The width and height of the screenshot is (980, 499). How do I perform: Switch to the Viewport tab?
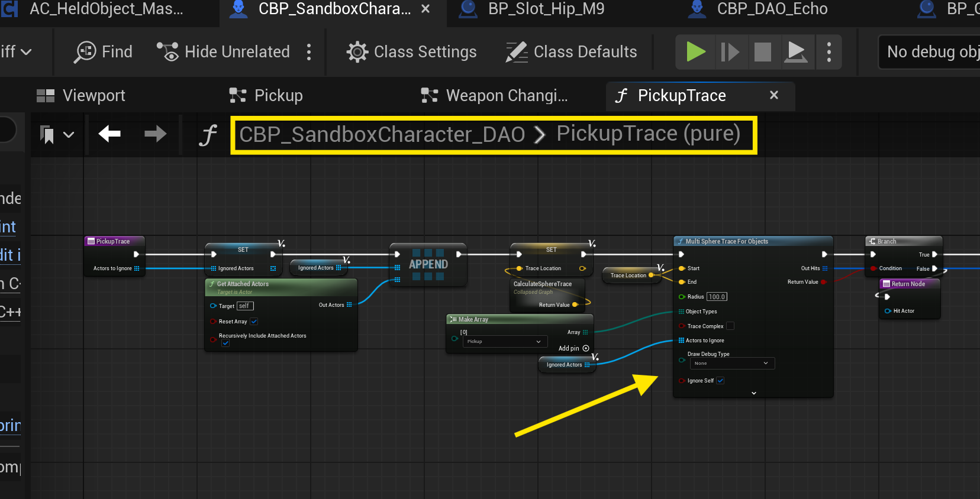pos(81,96)
